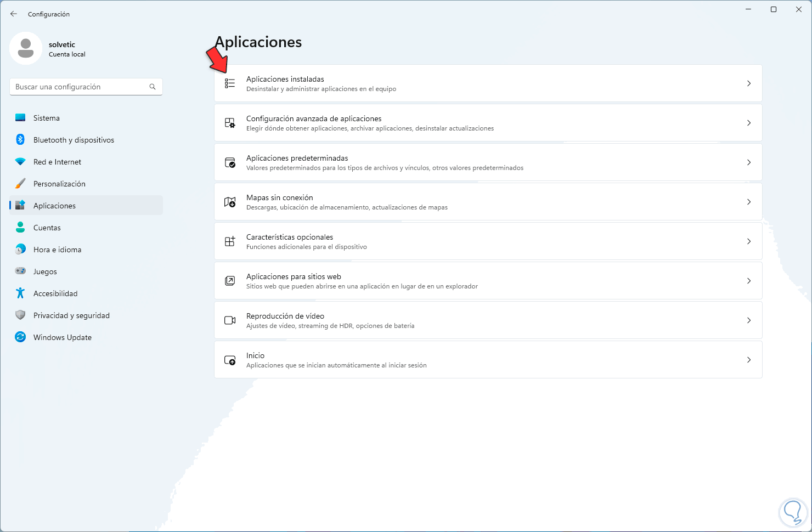The width and height of the screenshot is (812, 532).
Task: Select Aplicaciones in the sidebar
Action: (x=86, y=206)
